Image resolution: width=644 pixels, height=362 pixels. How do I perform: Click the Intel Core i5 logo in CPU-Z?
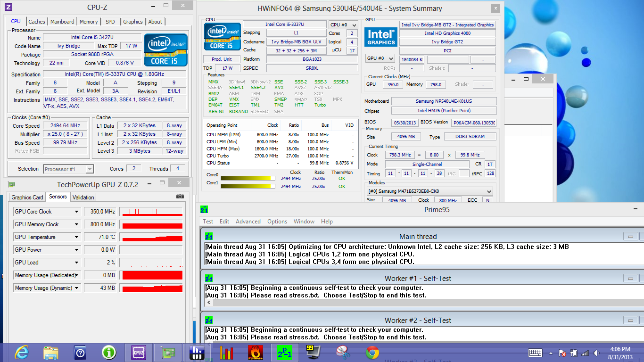pyautogui.click(x=165, y=50)
